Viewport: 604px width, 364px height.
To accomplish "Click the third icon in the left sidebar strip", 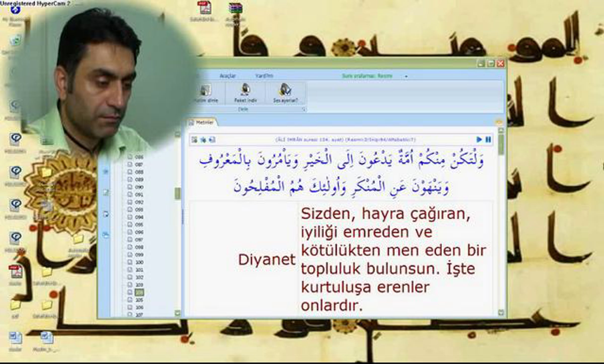I will [x=106, y=214].
